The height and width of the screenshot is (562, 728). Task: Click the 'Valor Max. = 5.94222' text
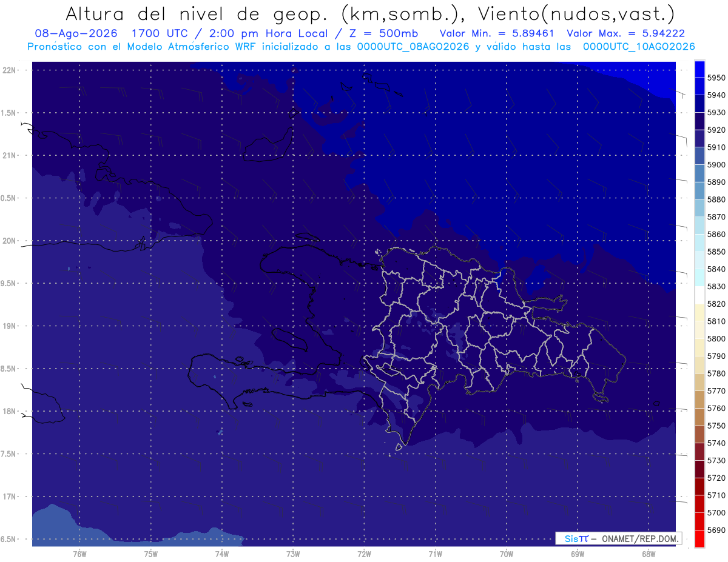coord(626,33)
